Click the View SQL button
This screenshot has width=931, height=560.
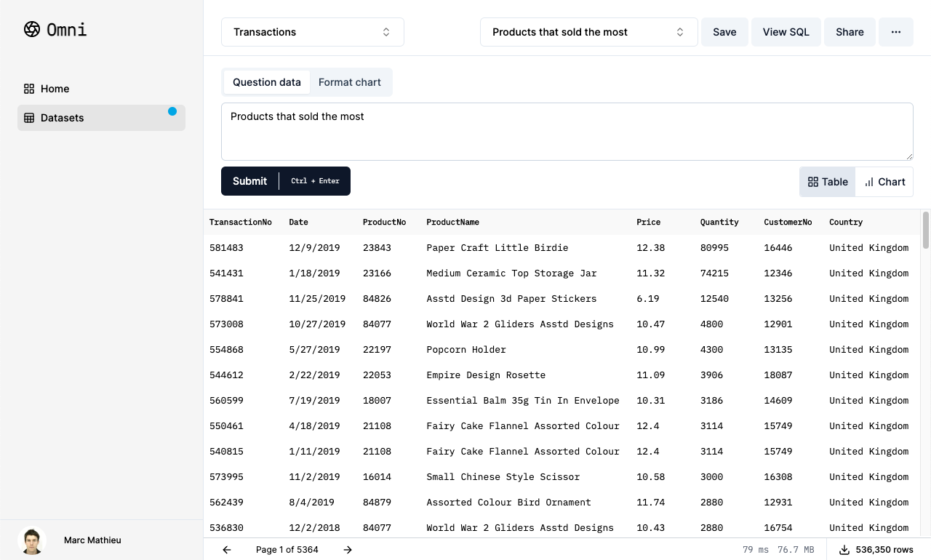[x=786, y=32]
